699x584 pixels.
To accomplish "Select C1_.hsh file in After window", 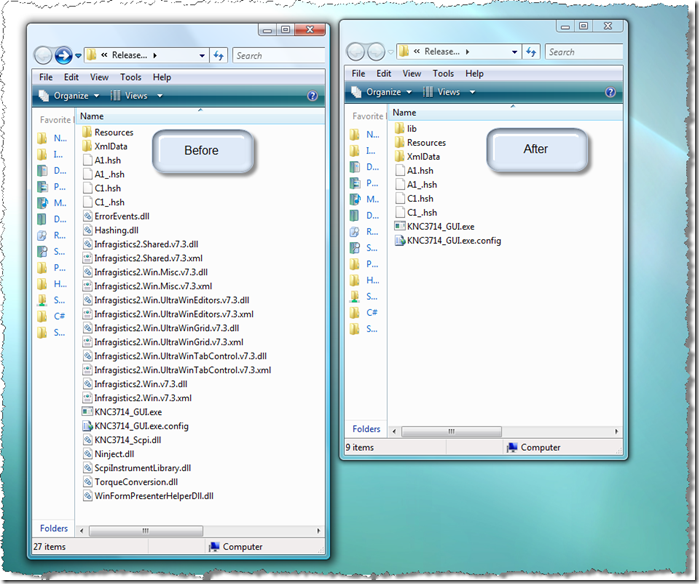I will point(416,213).
